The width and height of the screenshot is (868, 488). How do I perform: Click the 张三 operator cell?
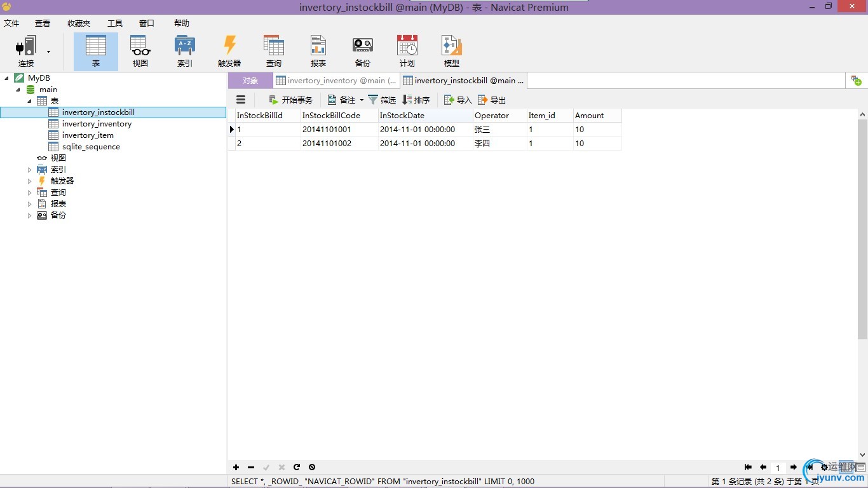tap(499, 130)
